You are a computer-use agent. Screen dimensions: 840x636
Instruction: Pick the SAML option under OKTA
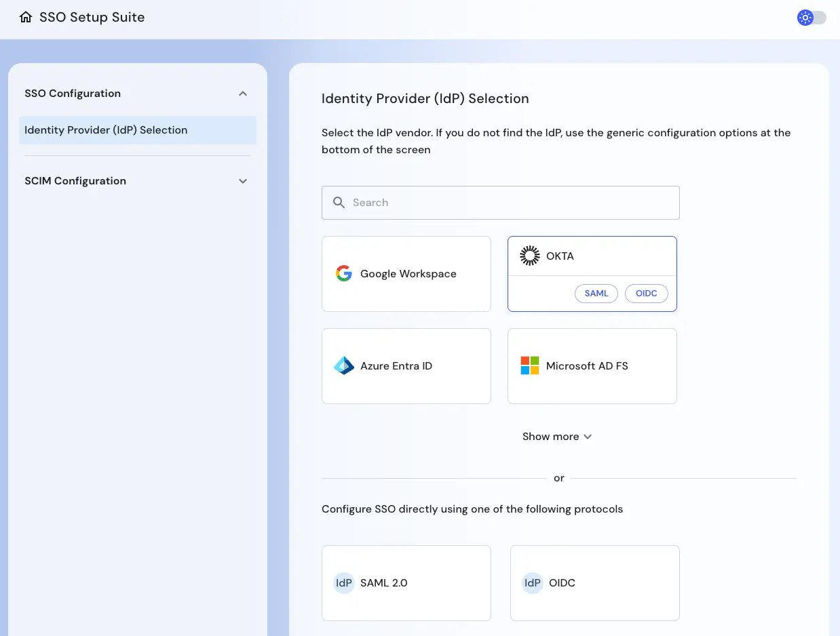596,294
